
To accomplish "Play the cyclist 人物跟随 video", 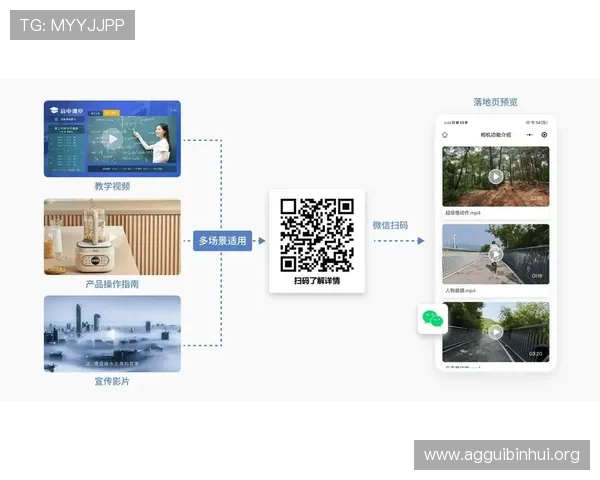I will [x=496, y=254].
